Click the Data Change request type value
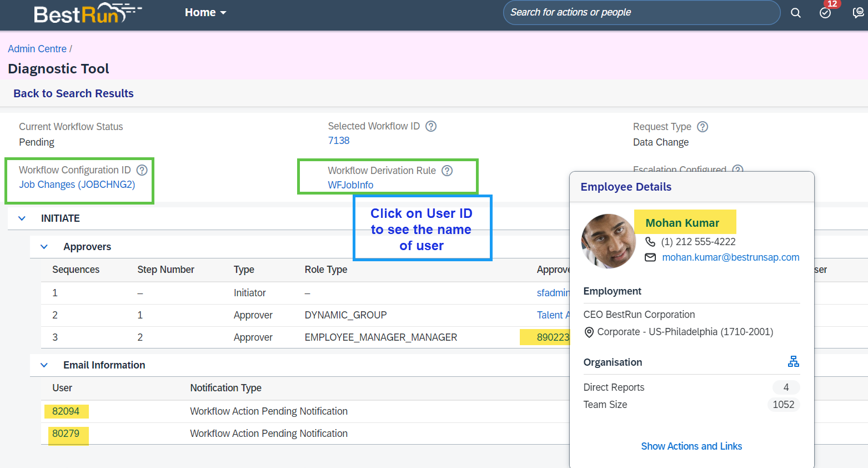Viewport: 868px width, 468px height. 661,142
